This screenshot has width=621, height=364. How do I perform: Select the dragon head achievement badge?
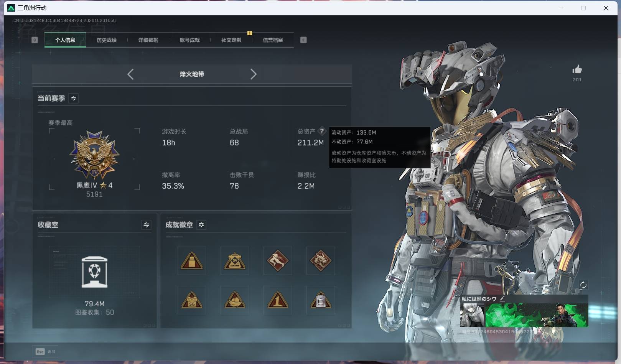[321, 261]
